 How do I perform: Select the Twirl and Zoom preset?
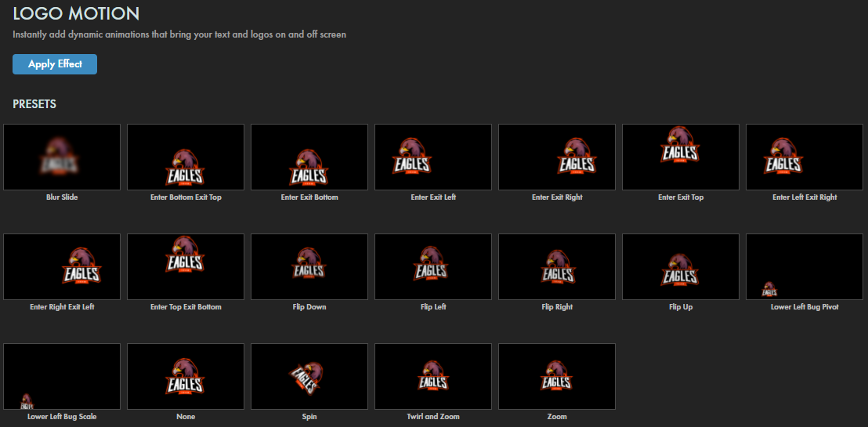433,377
